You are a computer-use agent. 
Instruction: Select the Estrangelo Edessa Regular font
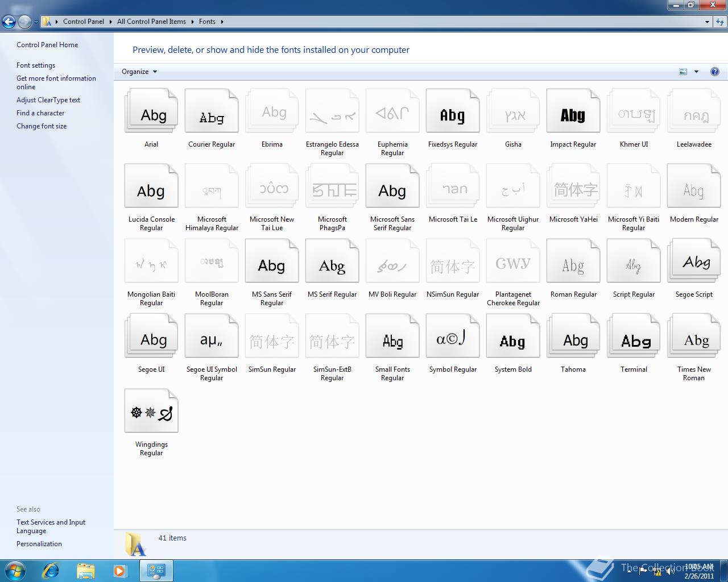tap(332, 111)
